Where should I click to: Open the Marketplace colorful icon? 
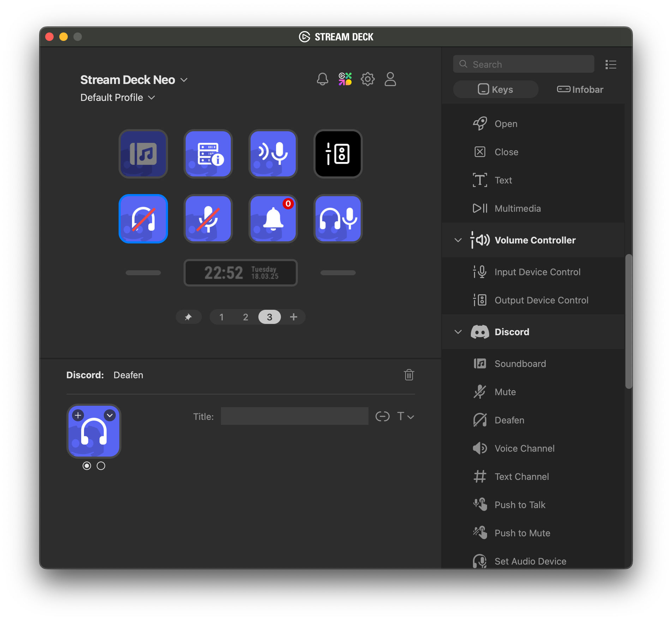345,79
